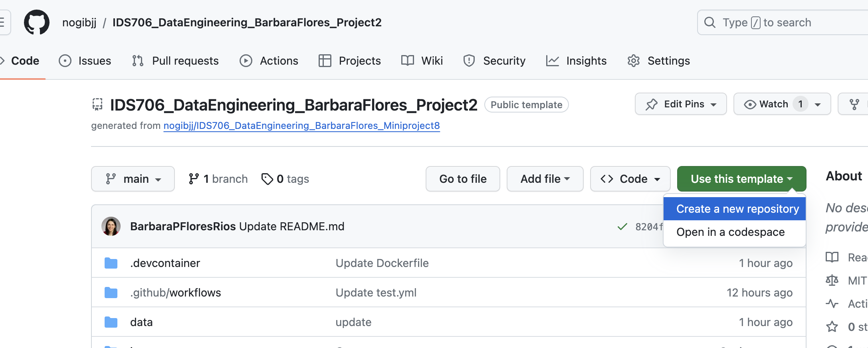The height and width of the screenshot is (348, 868).
Task: Expand the main branch dropdown
Action: pos(133,179)
